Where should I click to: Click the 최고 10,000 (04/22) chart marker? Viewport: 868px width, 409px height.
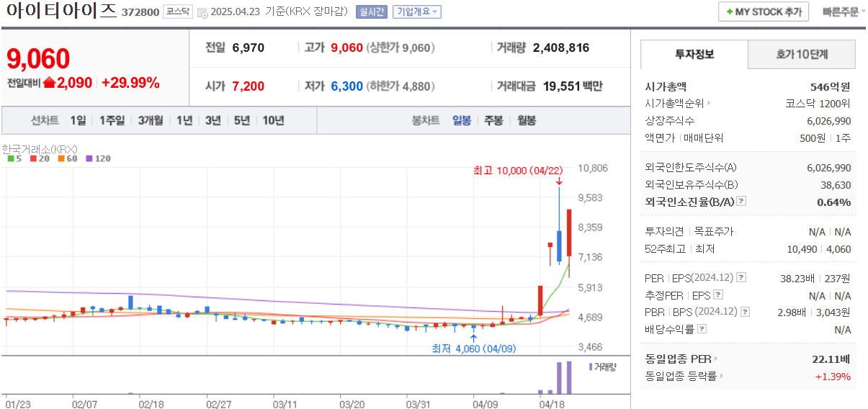point(518,171)
